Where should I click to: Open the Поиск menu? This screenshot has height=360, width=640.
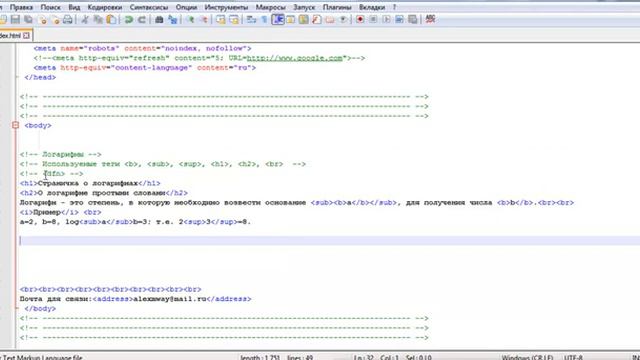pos(51,7)
